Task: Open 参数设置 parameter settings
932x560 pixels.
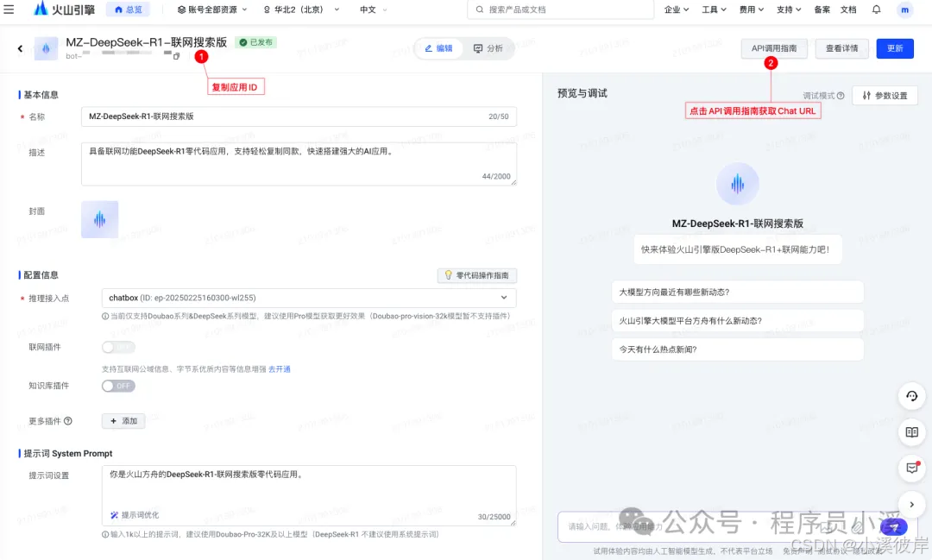Action: (885, 95)
